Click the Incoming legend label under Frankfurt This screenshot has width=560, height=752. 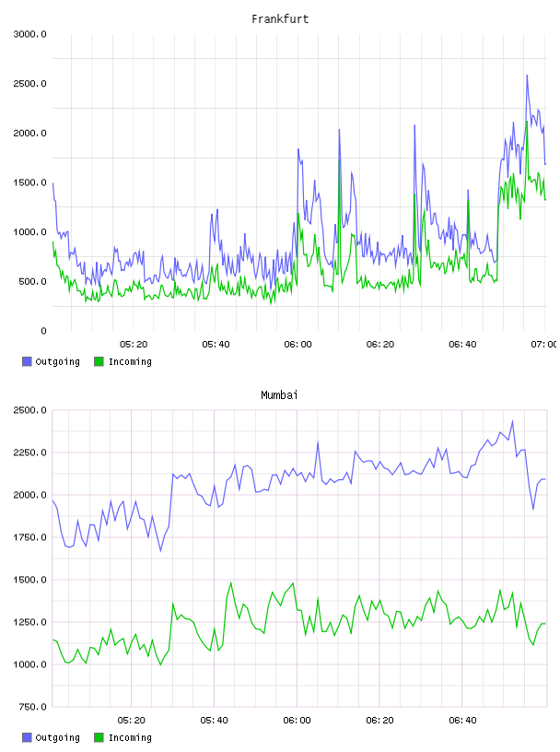pos(130,362)
